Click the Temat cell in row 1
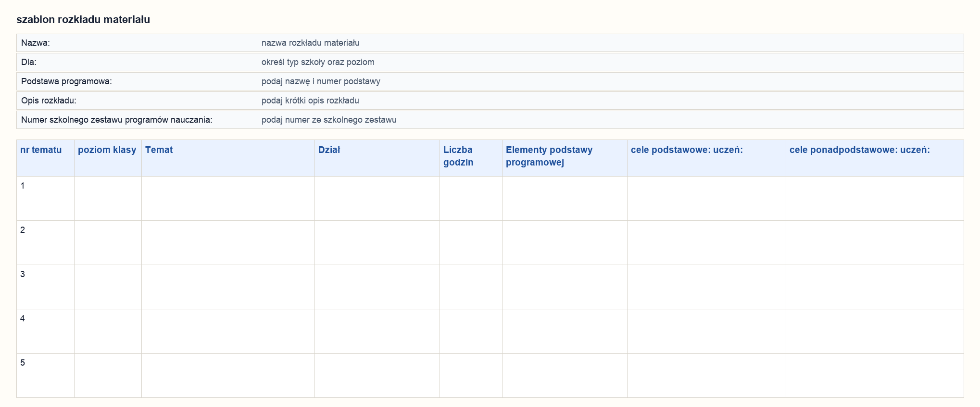This screenshot has height=407, width=980. (228, 199)
